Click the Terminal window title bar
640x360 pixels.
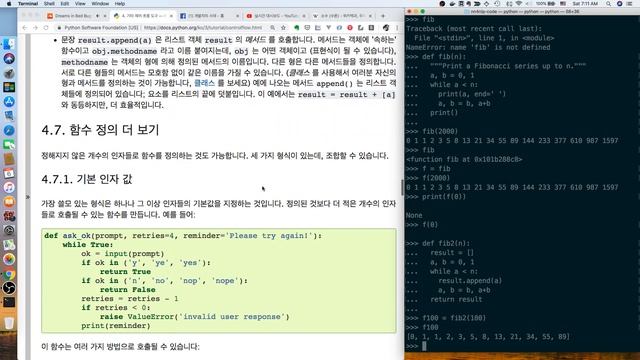(x=522, y=11)
